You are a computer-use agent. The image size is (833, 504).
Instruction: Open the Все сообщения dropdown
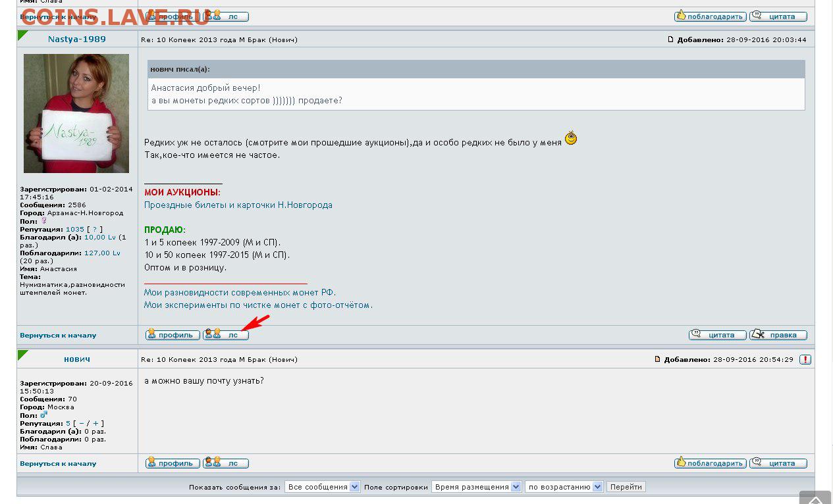322,487
